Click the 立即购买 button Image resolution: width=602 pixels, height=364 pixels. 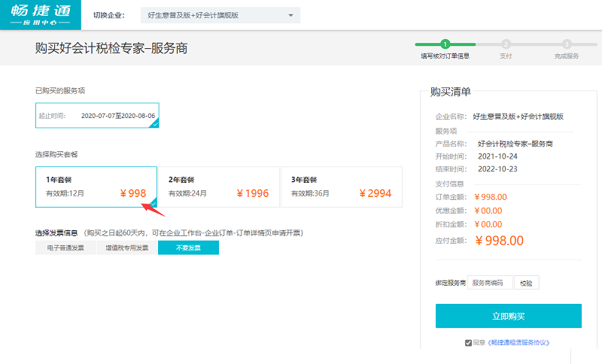click(x=509, y=316)
